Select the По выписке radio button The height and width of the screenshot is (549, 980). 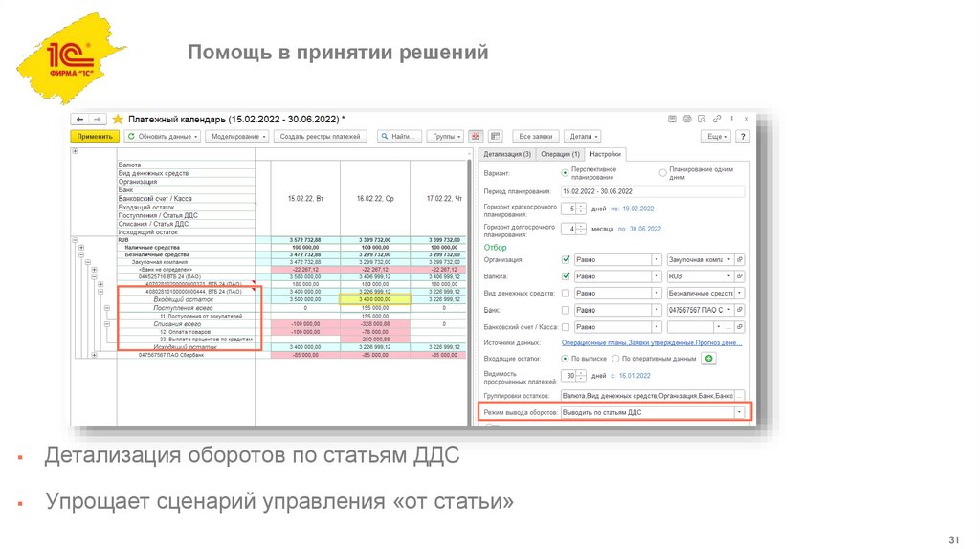pyautogui.click(x=565, y=359)
